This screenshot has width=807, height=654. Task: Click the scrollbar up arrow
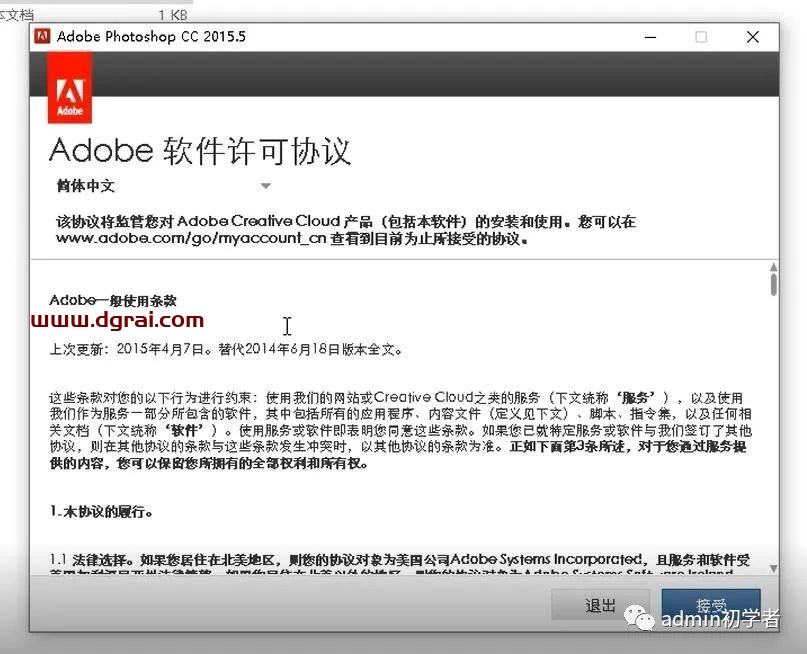[x=773, y=267]
